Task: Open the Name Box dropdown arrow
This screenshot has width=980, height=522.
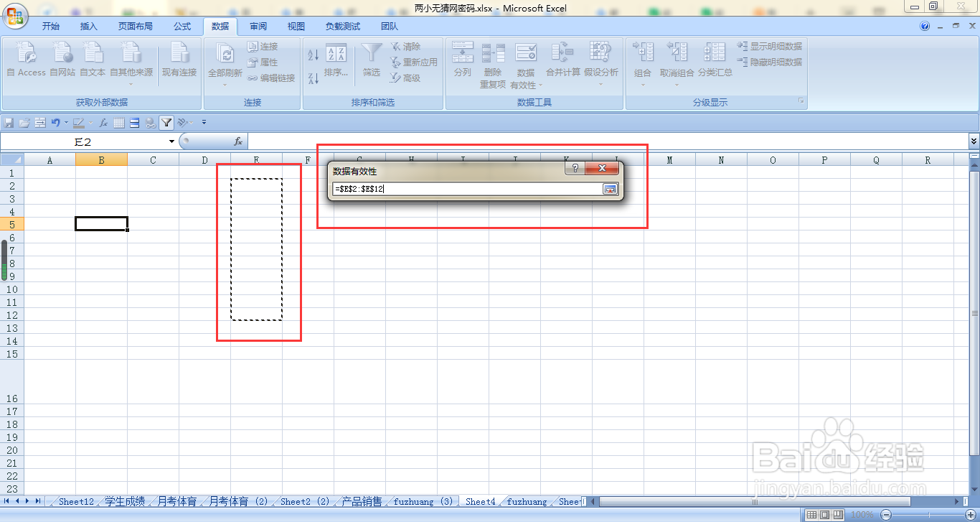Action: pyautogui.click(x=171, y=142)
